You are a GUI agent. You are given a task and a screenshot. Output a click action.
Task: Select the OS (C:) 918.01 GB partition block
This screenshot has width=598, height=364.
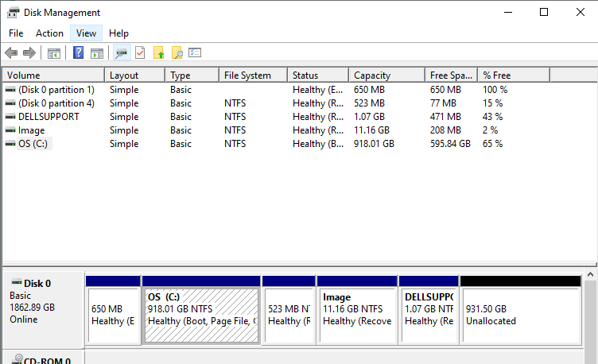coord(201,310)
